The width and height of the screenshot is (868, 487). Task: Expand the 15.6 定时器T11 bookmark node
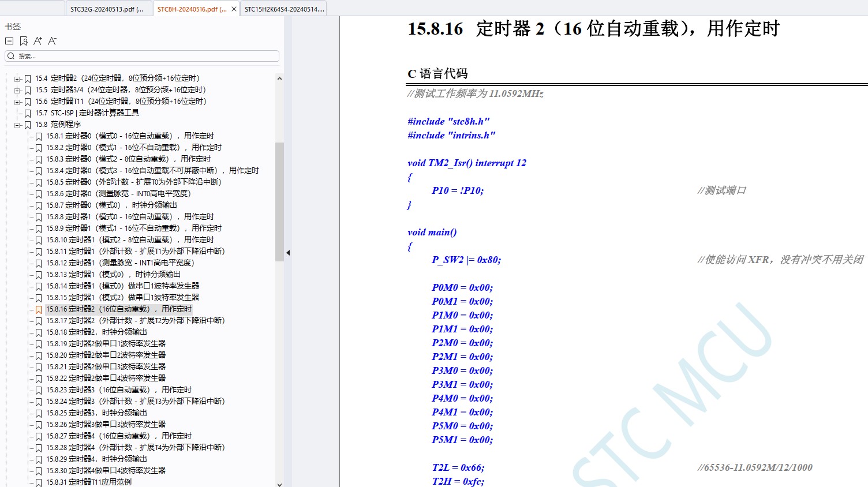(x=17, y=102)
